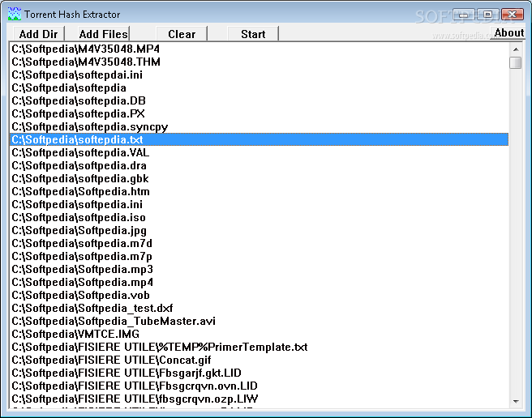The width and height of the screenshot is (532, 418).
Task: Click the Add Dir button
Action: tap(39, 34)
